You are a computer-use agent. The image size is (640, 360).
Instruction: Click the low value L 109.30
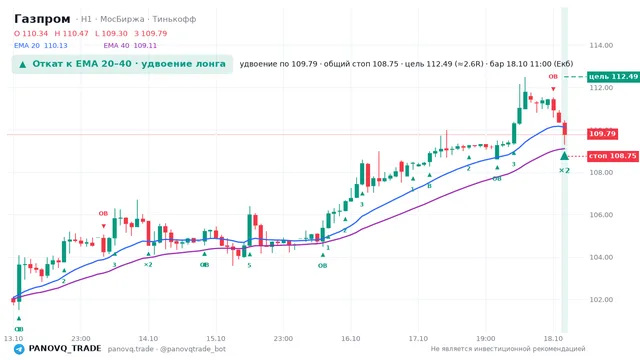click(x=111, y=33)
